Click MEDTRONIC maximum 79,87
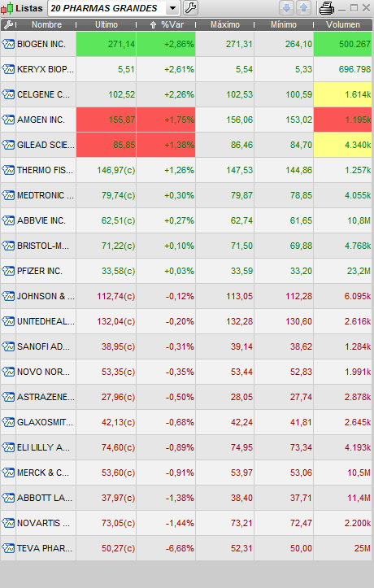374x588 pixels. click(241, 195)
